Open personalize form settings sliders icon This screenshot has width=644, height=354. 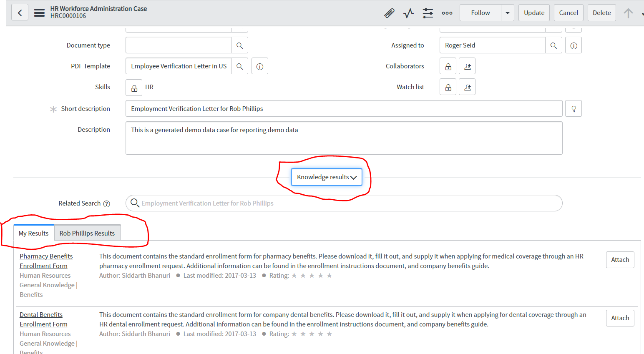[428, 13]
